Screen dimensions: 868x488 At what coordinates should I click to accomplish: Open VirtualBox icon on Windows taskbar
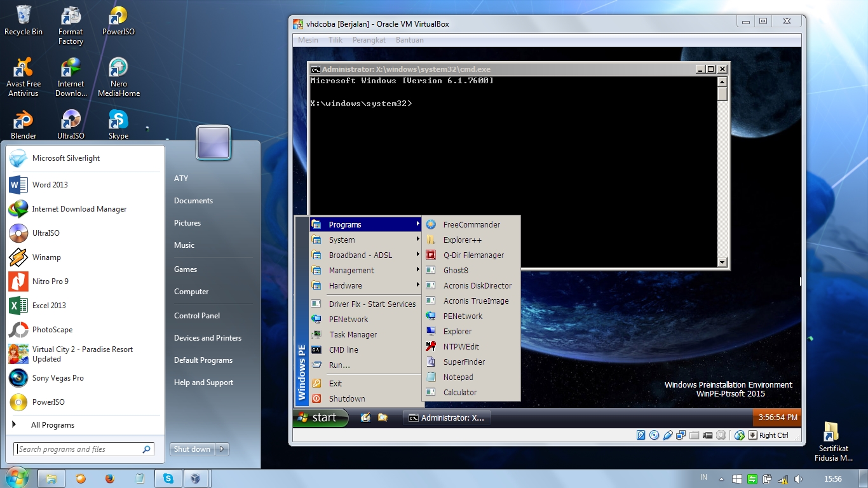point(196,478)
